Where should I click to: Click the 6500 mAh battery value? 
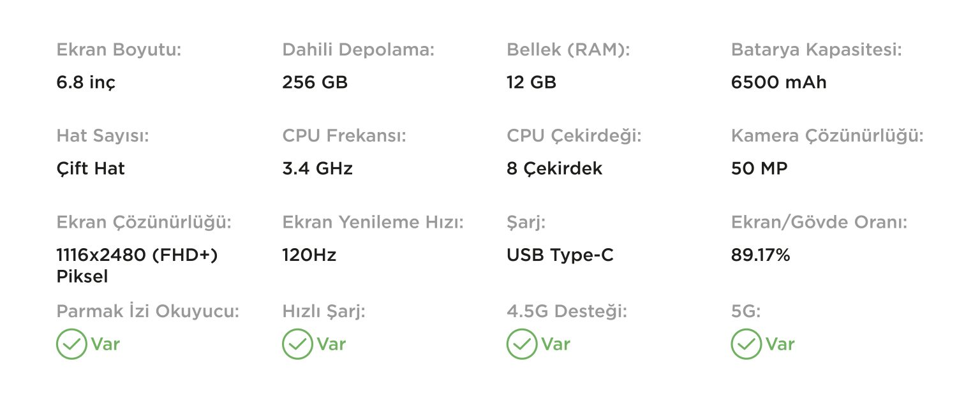click(x=779, y=82)
